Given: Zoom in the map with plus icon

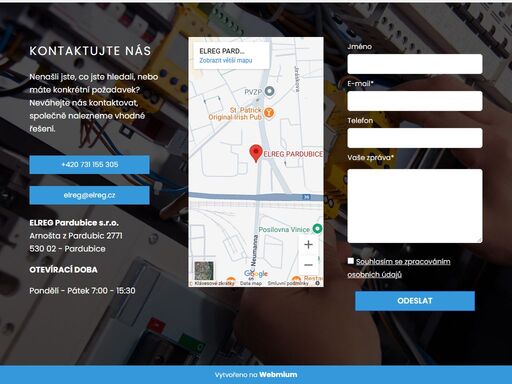Looking at the screenshot, I should (x=308, y=245).
